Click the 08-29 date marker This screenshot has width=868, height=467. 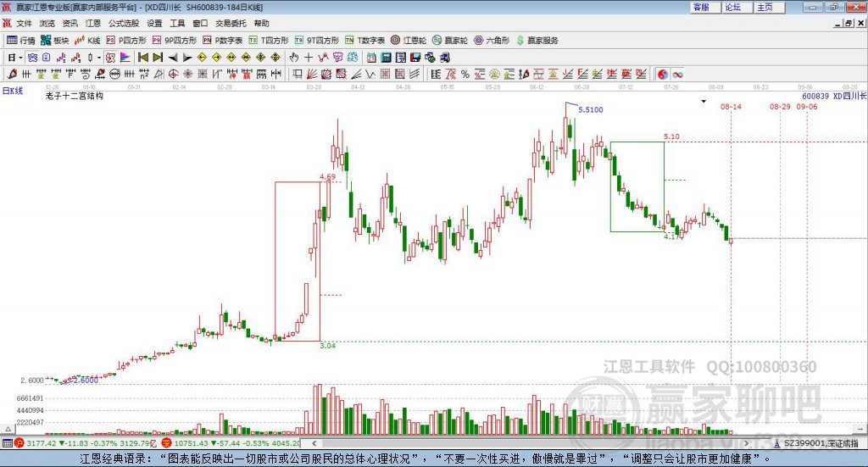780,106
